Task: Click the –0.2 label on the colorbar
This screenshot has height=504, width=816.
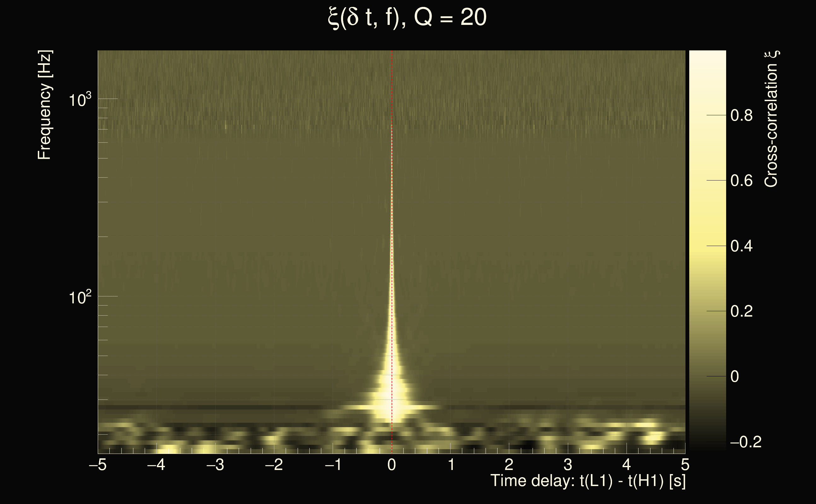Action: click(x=746, y=442)
